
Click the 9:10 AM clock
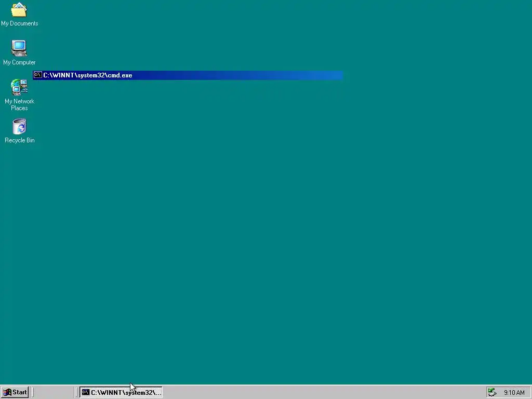click(x=514, y=393)
